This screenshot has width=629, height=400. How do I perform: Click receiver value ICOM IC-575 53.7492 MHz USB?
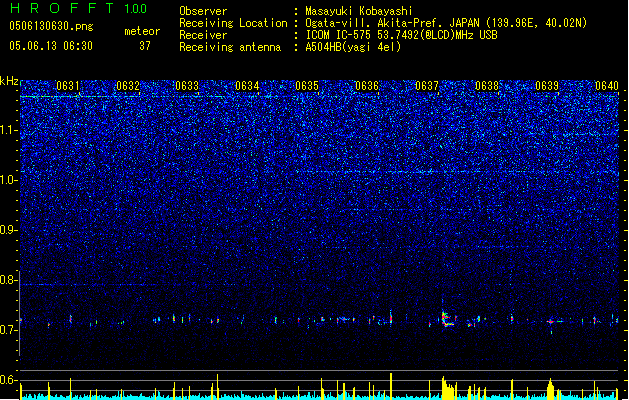[x=401, y=35]
